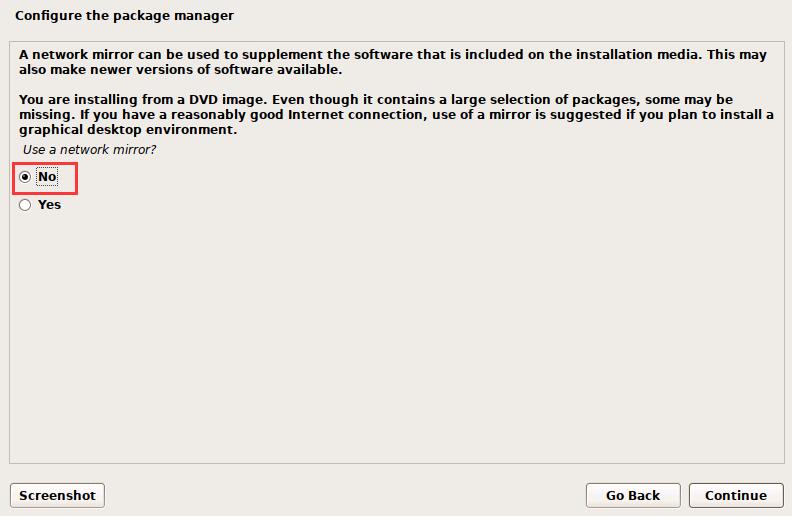Select the "Yes" radio button
The height and width of the screenshot is (516, 792).
(x=25, y=205)
